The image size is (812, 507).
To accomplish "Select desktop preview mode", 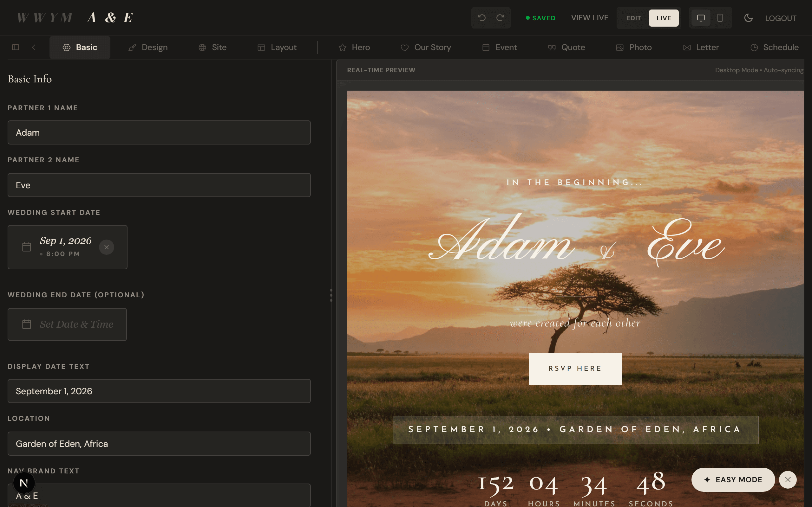I will pyautogui.click(x=701, y=18).
